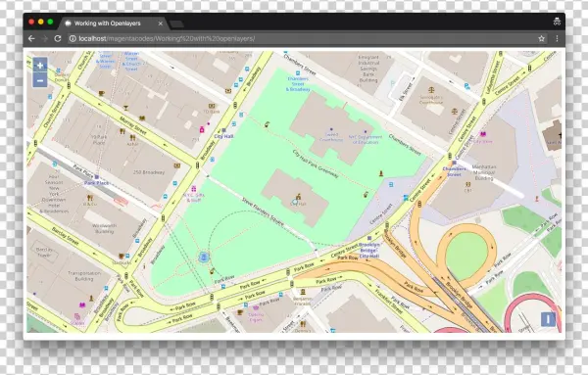The height and width of the screenshot is (375, 588).
Task: Go back using the browser back arrow
Action: coord(31,38)
